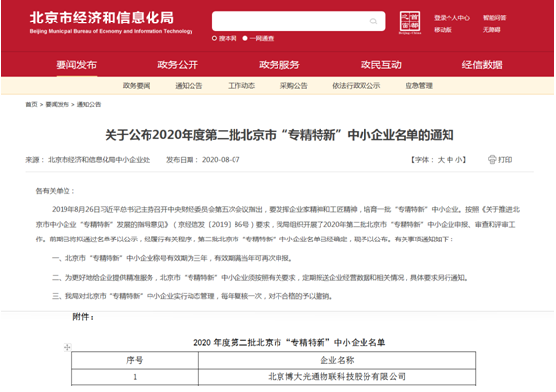
Task: Open the 首都之窗 square logo
Action: coord(409,22)
